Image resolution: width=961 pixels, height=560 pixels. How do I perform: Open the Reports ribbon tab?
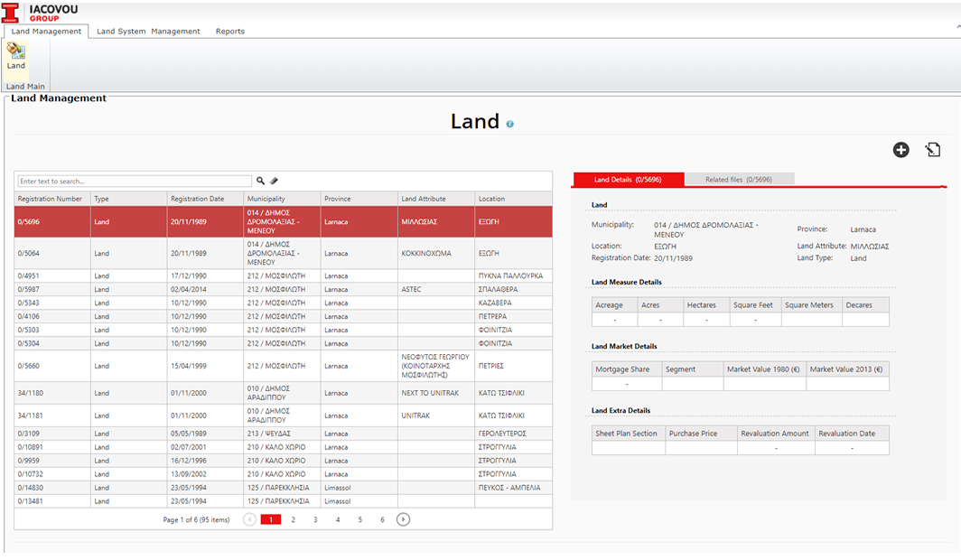coord(229,32)
